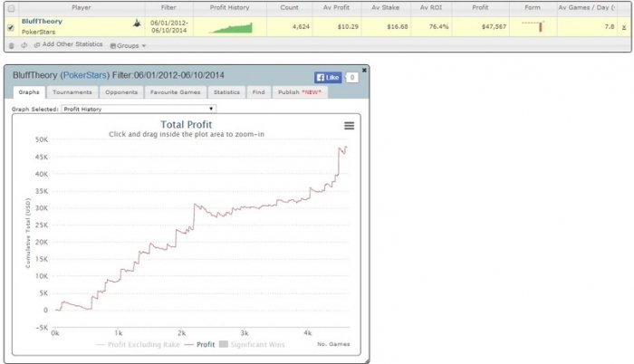The image size is (634, 364).
Task: Click the PokerStars text under BluffTheory in the row
Action: coord(38,32)
